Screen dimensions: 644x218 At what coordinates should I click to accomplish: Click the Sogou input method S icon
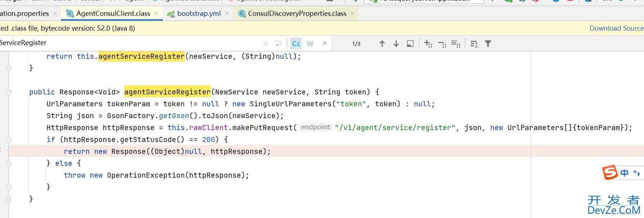610,173
